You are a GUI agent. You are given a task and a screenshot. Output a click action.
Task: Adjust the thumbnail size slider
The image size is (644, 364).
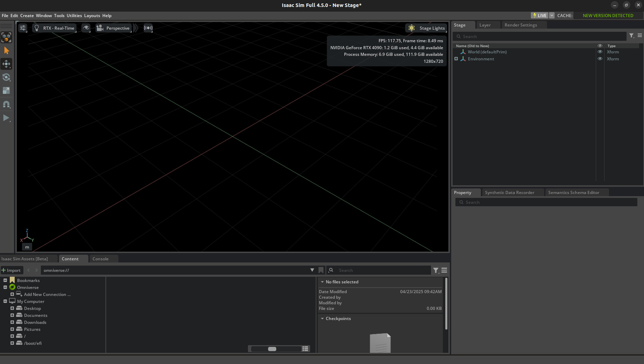pyautogui.click(x=272, y=349)
